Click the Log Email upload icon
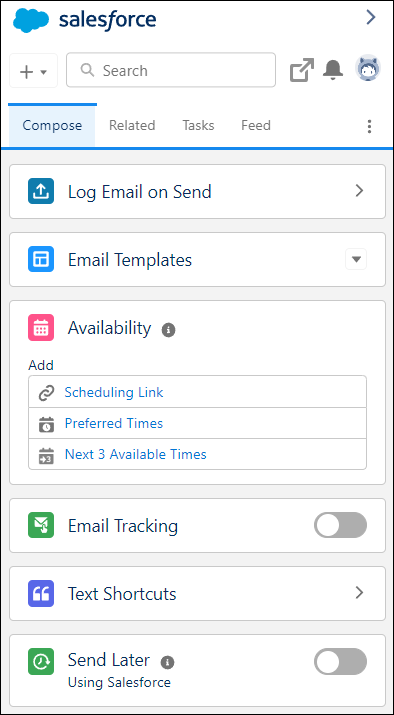 [41, 191]
